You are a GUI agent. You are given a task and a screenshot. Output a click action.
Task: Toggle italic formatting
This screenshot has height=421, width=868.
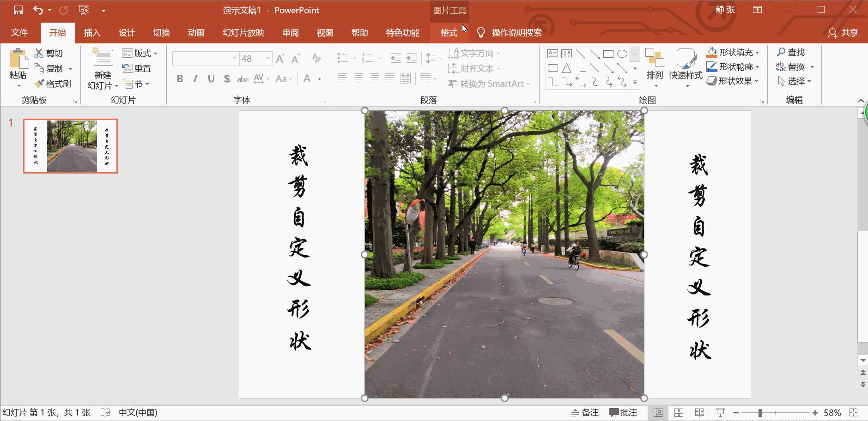195,78
